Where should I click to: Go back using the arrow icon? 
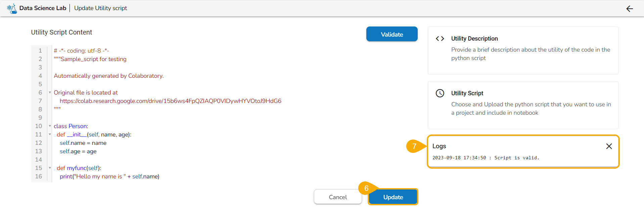(629, 9)
